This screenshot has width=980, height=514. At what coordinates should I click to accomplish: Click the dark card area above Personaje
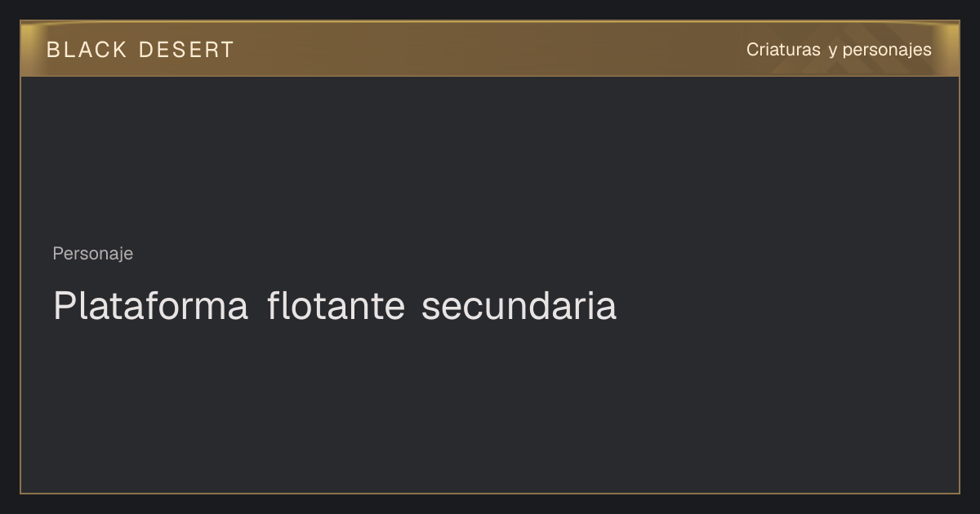tap(490, 159)
